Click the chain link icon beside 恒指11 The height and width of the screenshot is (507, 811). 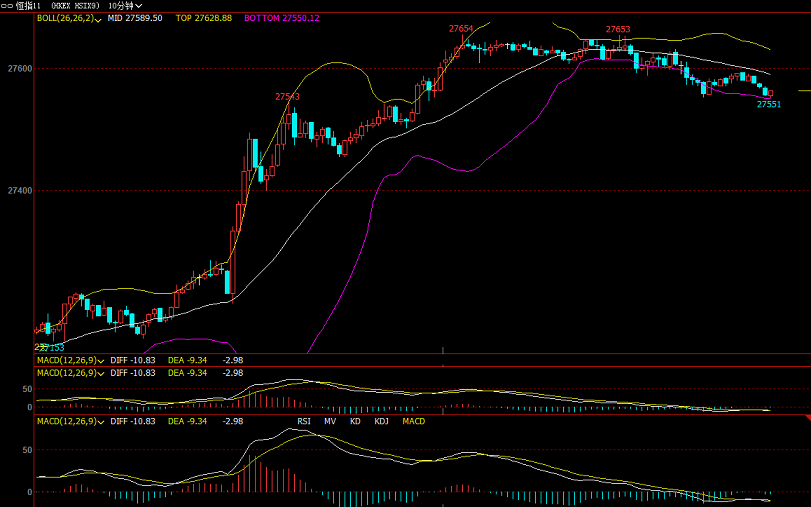click(x=8, y=6)
